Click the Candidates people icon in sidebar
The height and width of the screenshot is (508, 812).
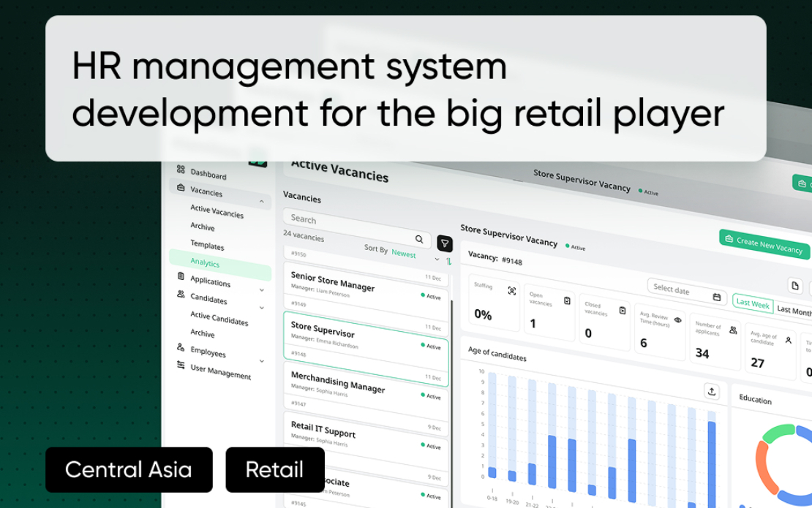181,294
